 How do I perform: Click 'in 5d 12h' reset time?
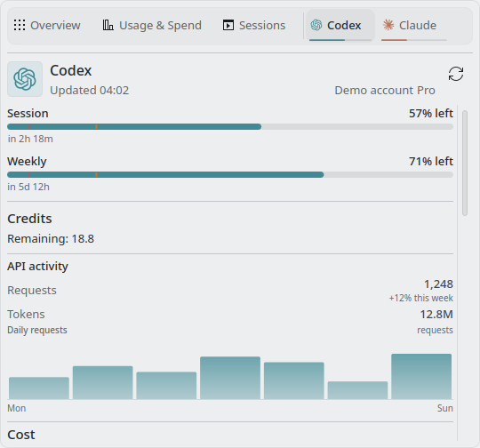(28, 187)
